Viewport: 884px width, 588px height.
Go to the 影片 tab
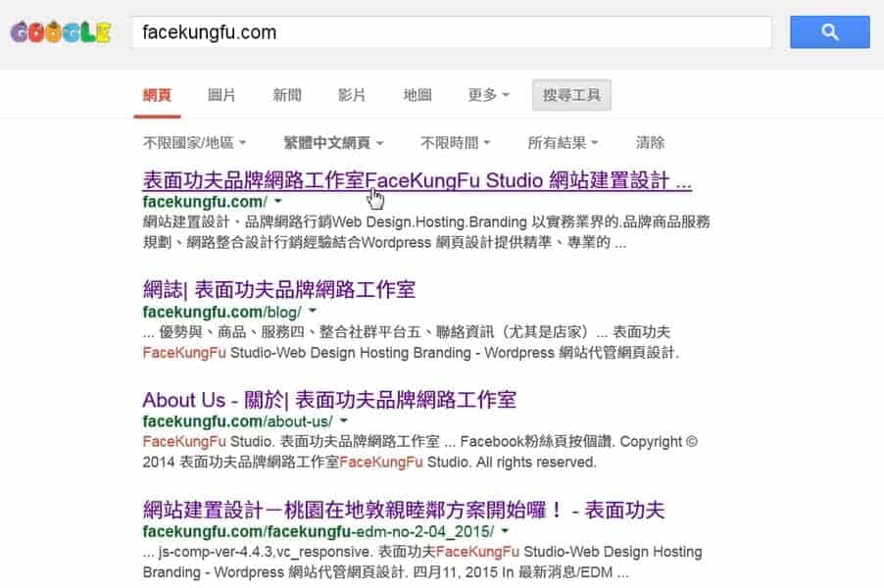[352, 95]
